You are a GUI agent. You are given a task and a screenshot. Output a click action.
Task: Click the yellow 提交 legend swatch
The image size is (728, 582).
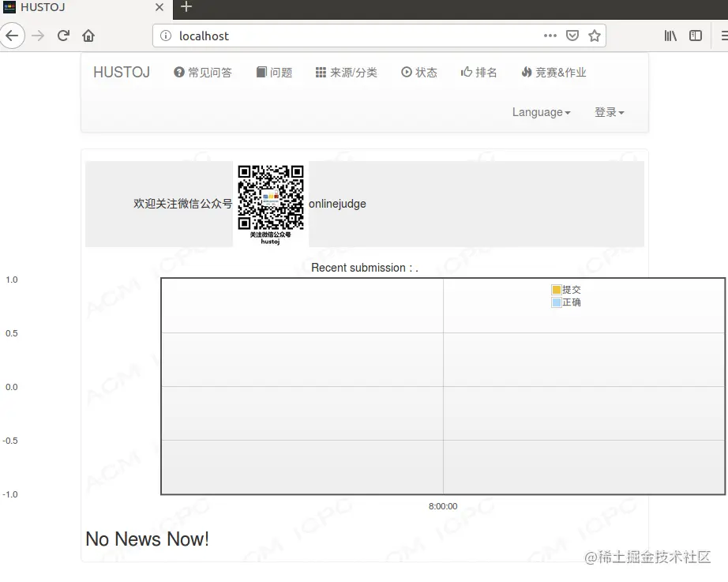[556, 290]
